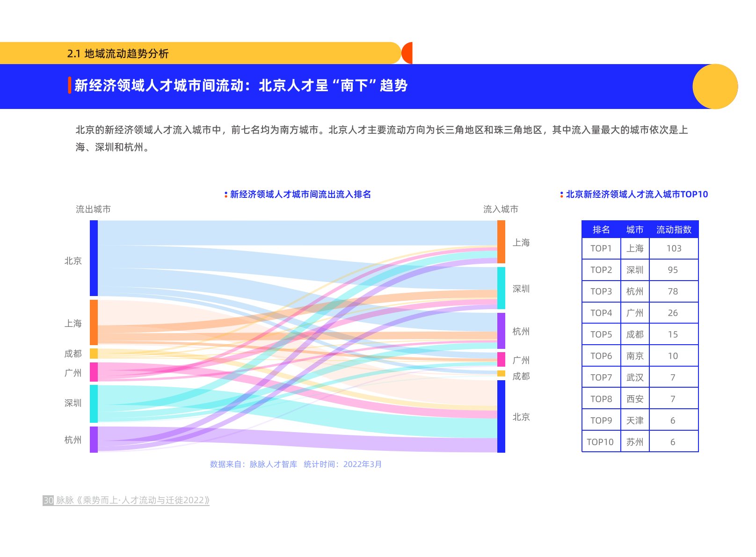Viewport: 756px width, 557px height.
Task: Click the 南京 city cell
Action: pyautogui.click(x=635, y=356)
